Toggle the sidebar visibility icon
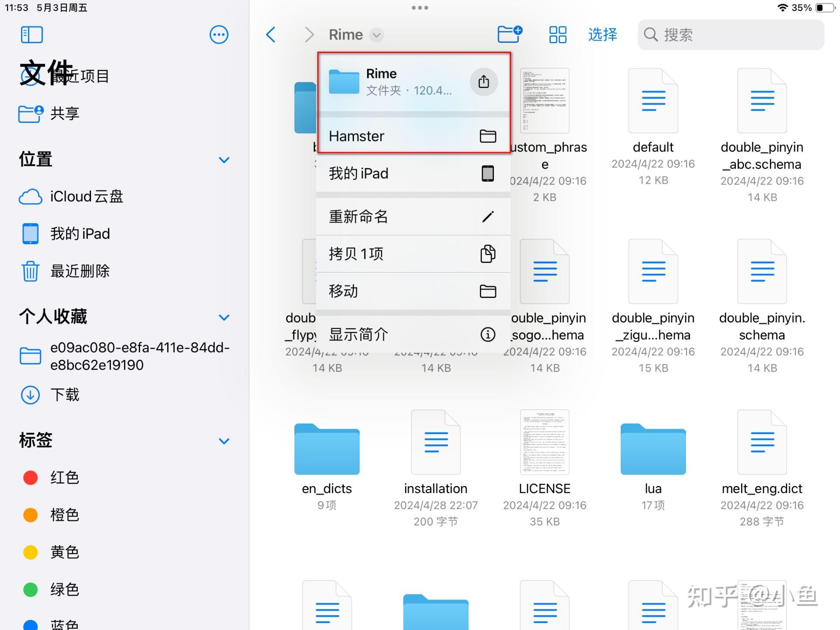The width and height of the screenshot is (840, 630). 31,35
